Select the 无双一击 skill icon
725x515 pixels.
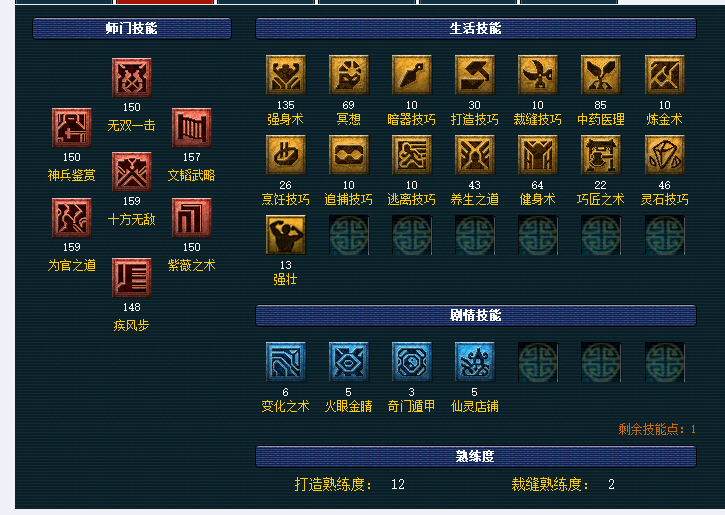(x=132, y=78)
